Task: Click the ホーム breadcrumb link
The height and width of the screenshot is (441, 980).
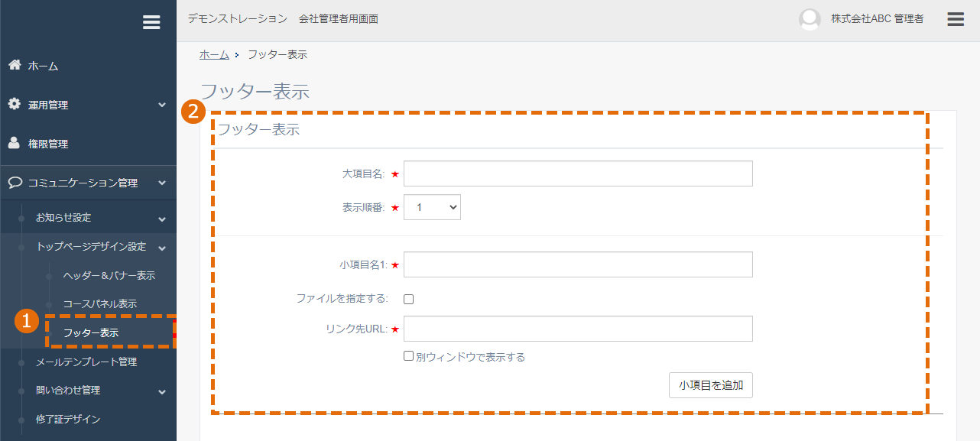Action: click(214, 54)
